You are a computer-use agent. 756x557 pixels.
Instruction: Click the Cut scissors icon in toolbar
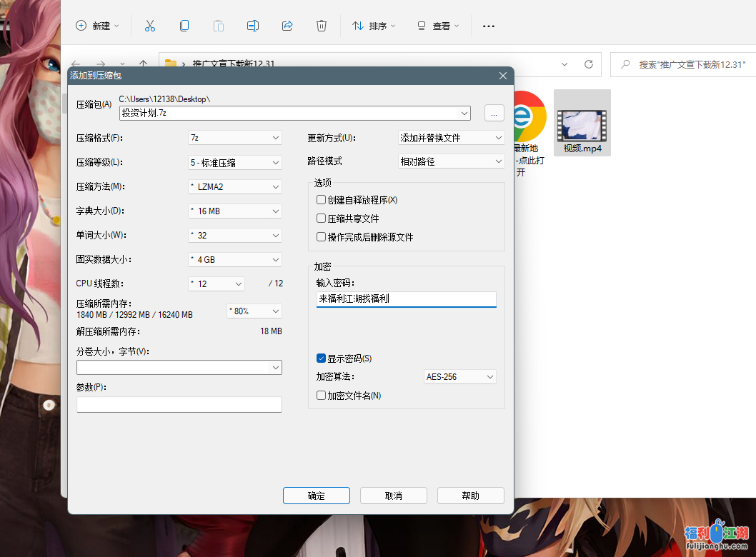(x=150, y=26)
